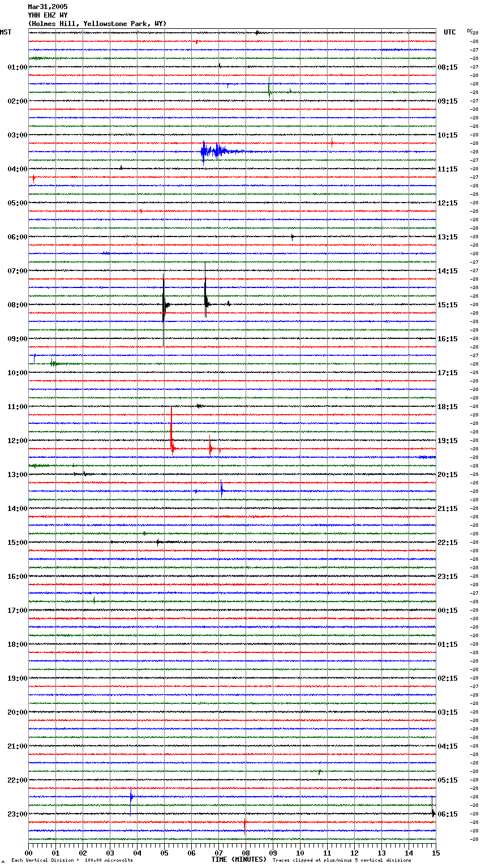Click the '00:15' UTC time label
481x868 pixels.
pyautogui.click(x=448, y=611)
